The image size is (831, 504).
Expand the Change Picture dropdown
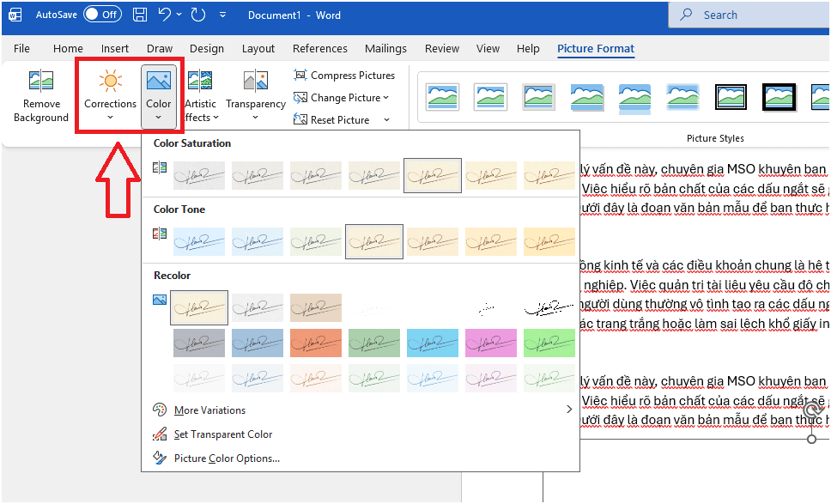(386, 98)
